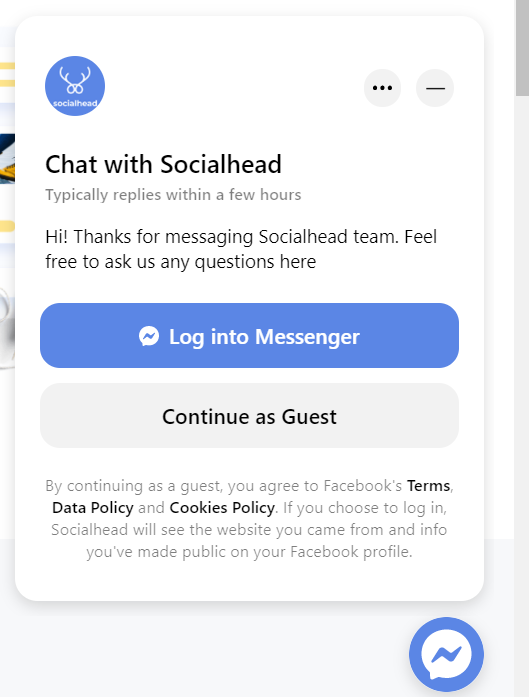This screenshot has width=529, height=697.
Task: Open the three-dot more options menu
Action: (382, 88)
